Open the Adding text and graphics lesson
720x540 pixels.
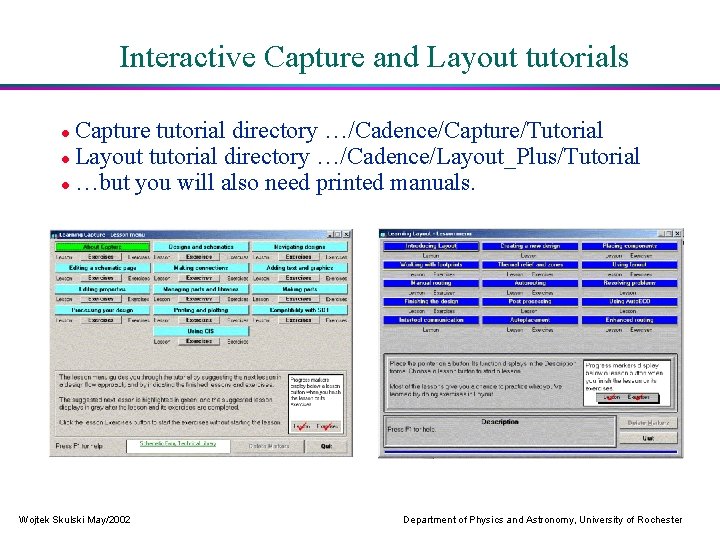click(x=299, y=268)
